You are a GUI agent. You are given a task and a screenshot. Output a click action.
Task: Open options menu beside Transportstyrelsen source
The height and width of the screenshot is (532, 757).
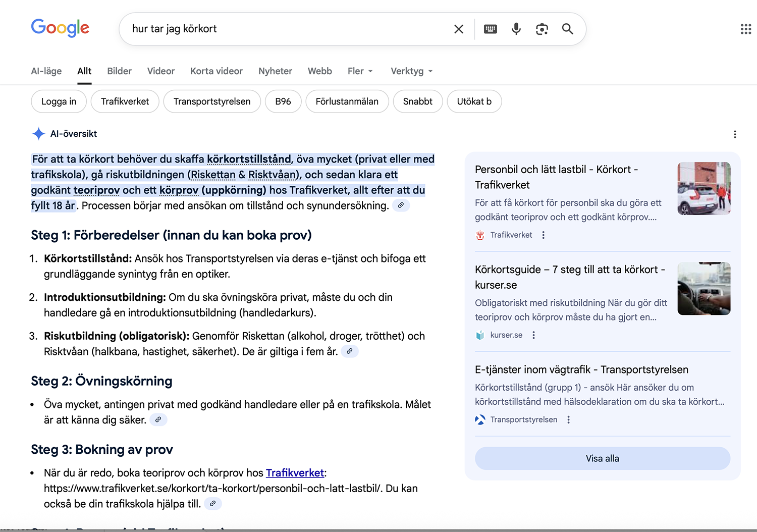pos(568,420)
